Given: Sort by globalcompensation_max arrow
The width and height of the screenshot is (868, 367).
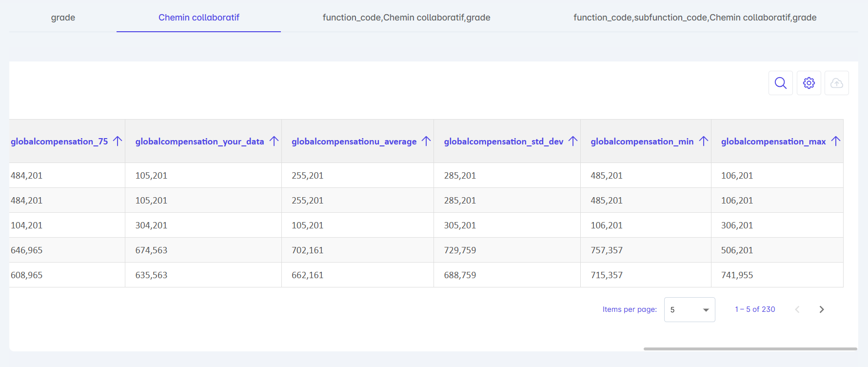Looking at the screenshot, I should click(x=836, y=141).
